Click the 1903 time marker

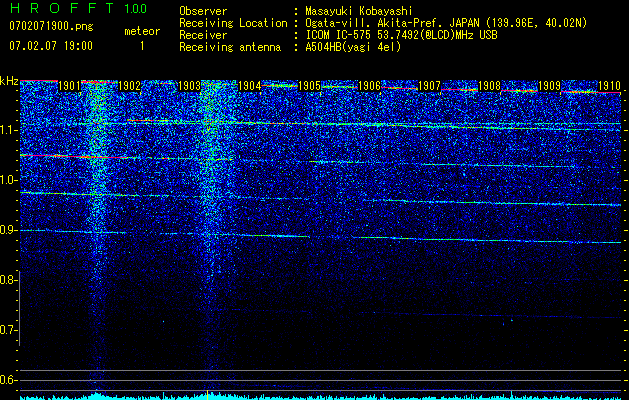(x=189, y=86)
